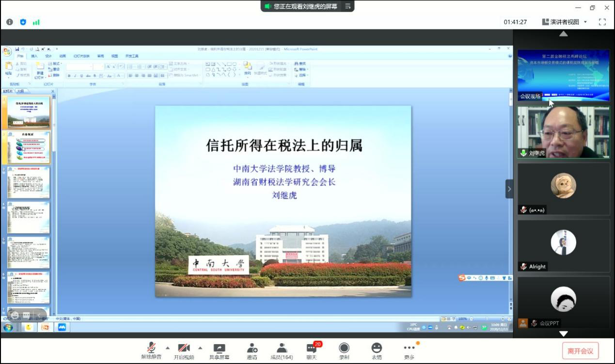Open the blue security shield icon

point(23,22)
